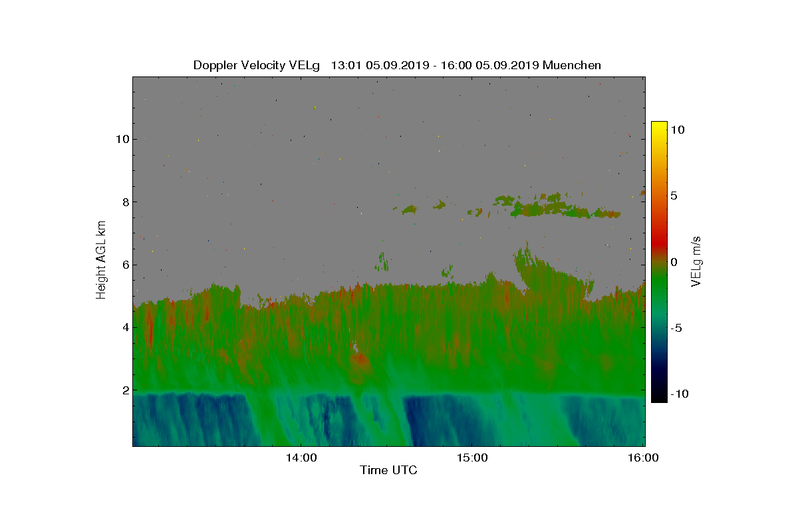
Task: Click the yellow top of the colorbar
Action: coord(659,126)
